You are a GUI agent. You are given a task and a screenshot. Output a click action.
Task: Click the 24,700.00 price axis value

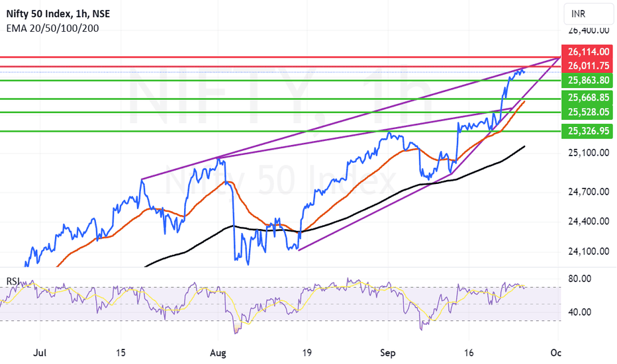pyautogui.click(x=589, y=192)
